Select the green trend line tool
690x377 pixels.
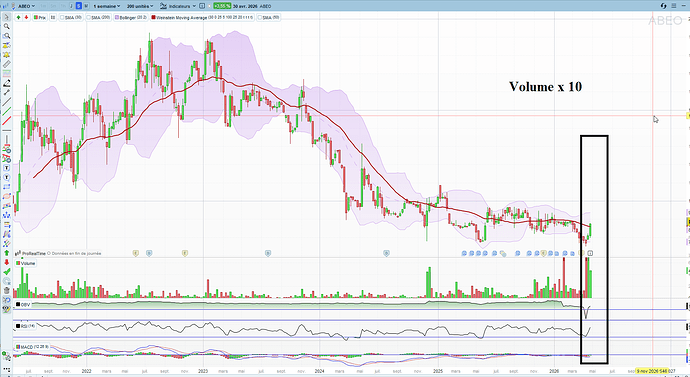tap(7, 111)
